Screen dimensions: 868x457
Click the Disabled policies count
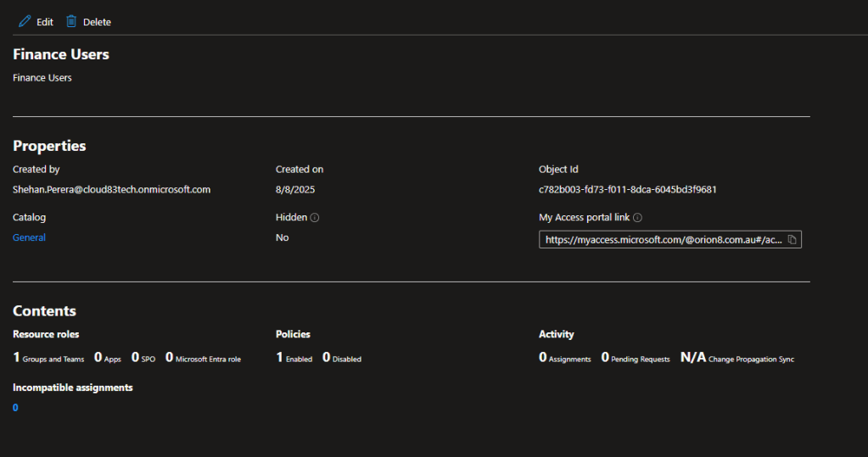[326, 358]
